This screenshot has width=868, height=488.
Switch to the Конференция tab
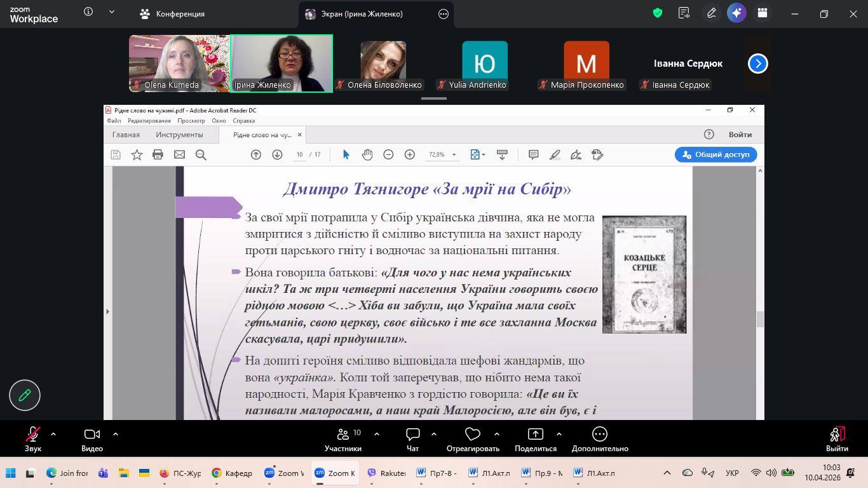pos(172,14)
